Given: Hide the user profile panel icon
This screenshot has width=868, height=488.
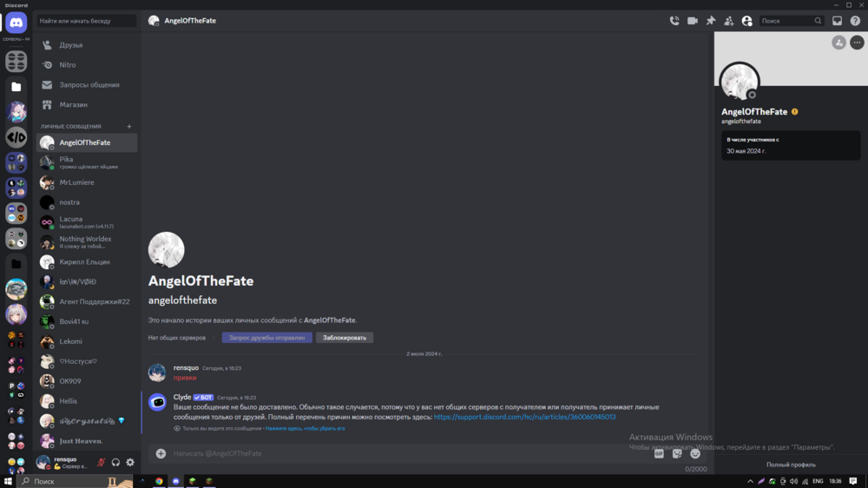Looking at the screenshot, I should coord(746,21).
